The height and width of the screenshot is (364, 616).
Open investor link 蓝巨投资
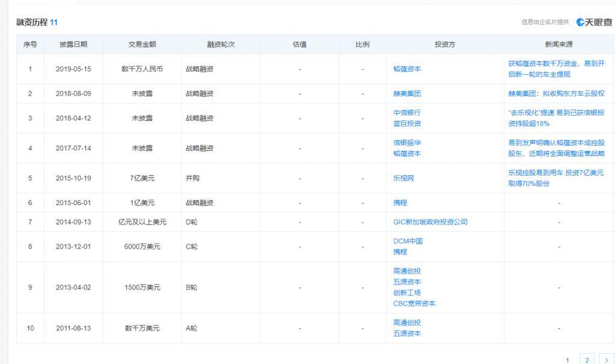407,123
